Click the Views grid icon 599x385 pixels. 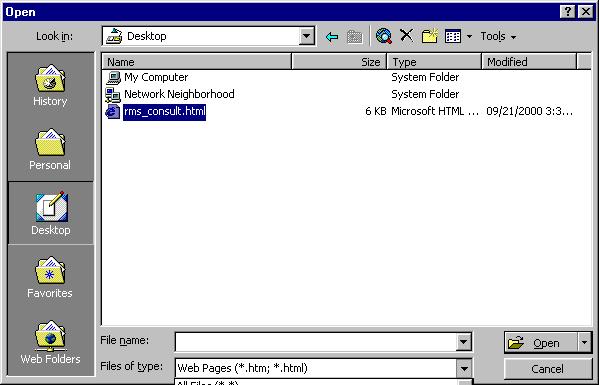[x=453, y=36]
